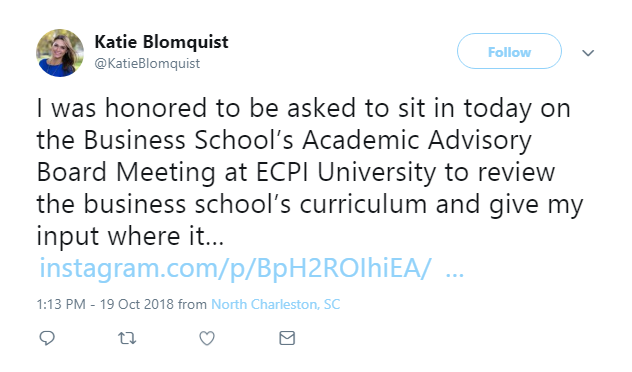Like the tweet with the heart icon
Image resolution: width=632 pixels, height=372 pixels.
207,338
